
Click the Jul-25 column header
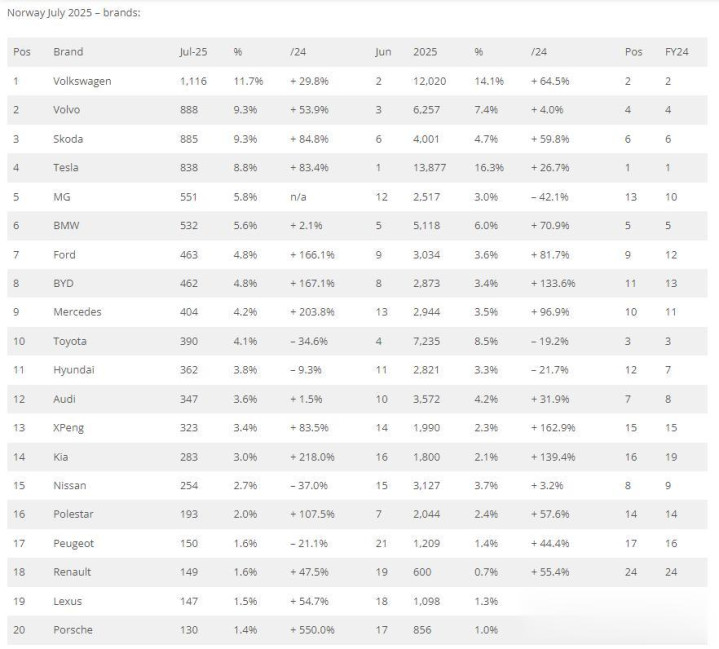193,52
